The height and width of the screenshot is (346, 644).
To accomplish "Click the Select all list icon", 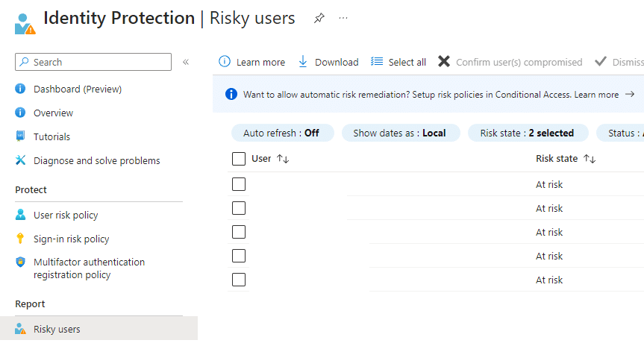I will 377,62.
